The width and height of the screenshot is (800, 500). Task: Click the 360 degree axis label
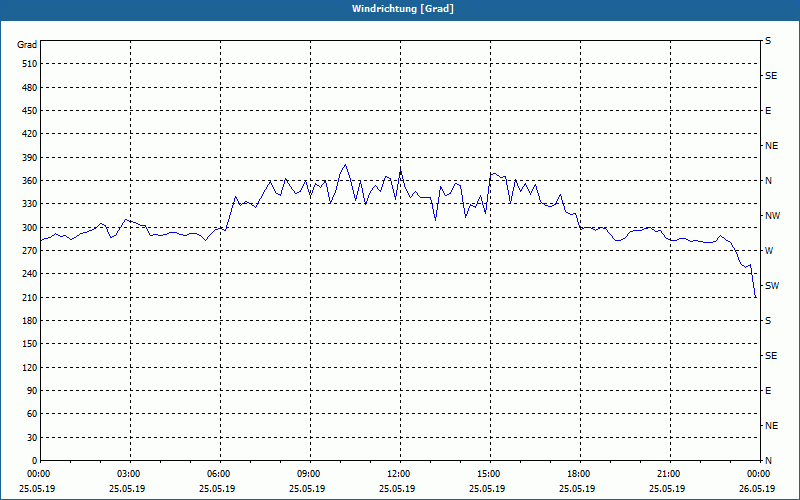[30, 181]
